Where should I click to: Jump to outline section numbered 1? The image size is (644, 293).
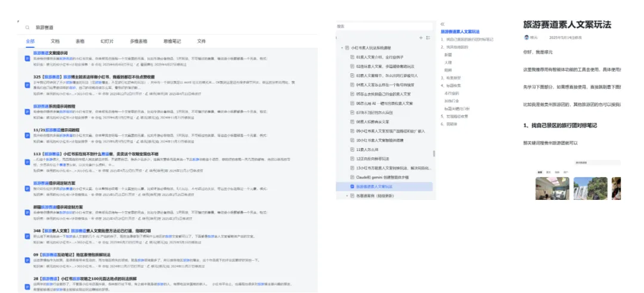[467, 39]
